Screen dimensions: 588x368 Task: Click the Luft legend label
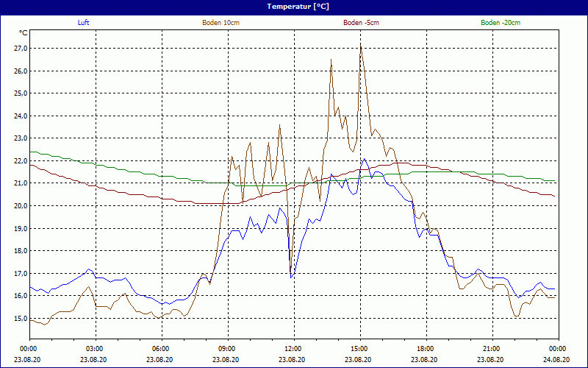pyautogui.click(x=85, y=23)
